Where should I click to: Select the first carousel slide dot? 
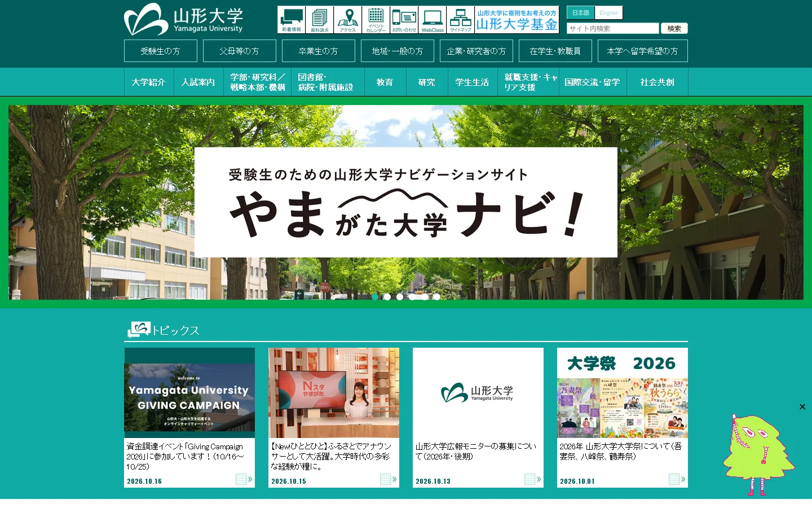point(375,297)
